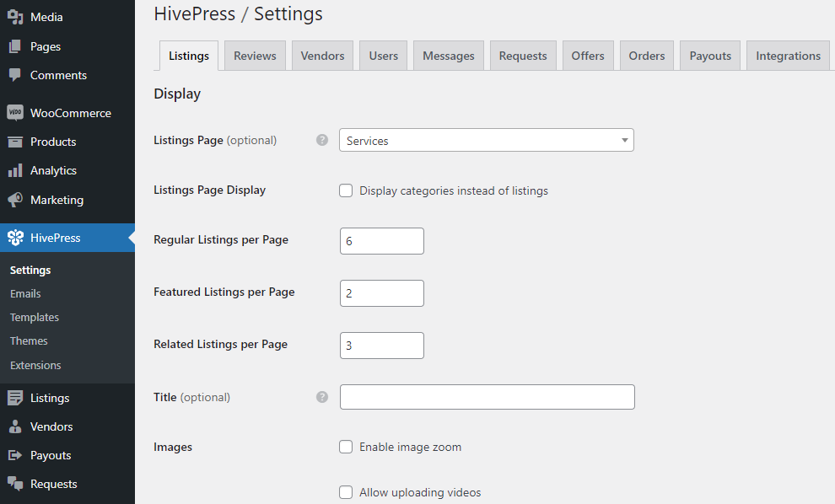Open the Integrations settings tab
The width and height of the screenshot is (835, 504).
point(787,55)
